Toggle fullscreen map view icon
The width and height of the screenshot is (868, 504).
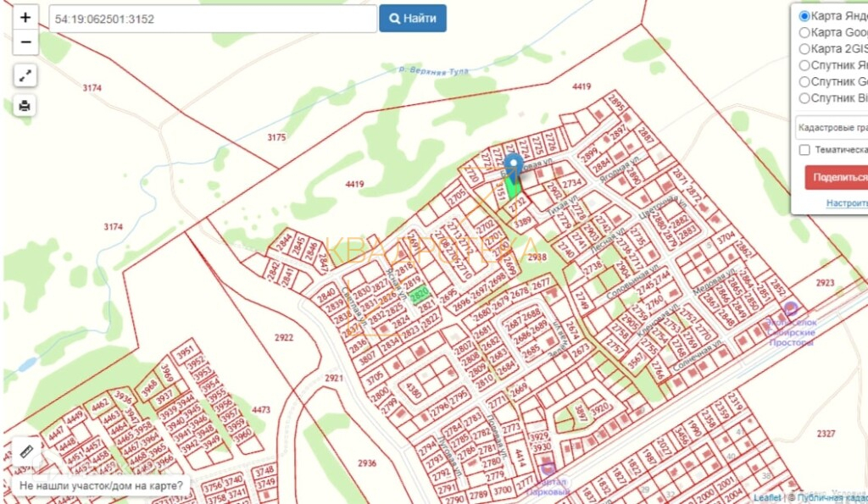[25, 75]
